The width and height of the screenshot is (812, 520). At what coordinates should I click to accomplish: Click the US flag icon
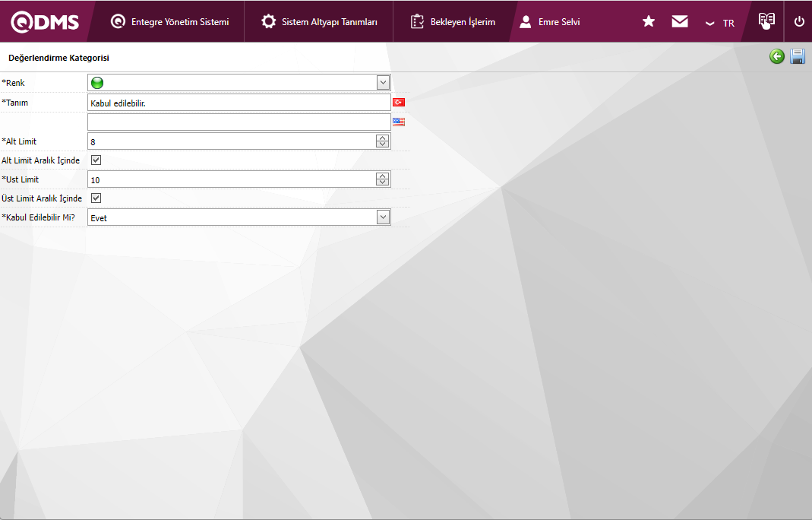pyautogui.click(x=398, y=122)
